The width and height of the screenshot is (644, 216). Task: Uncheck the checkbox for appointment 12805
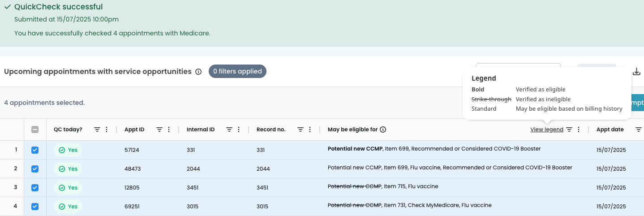pyautogui.click(x=35, y=188)
